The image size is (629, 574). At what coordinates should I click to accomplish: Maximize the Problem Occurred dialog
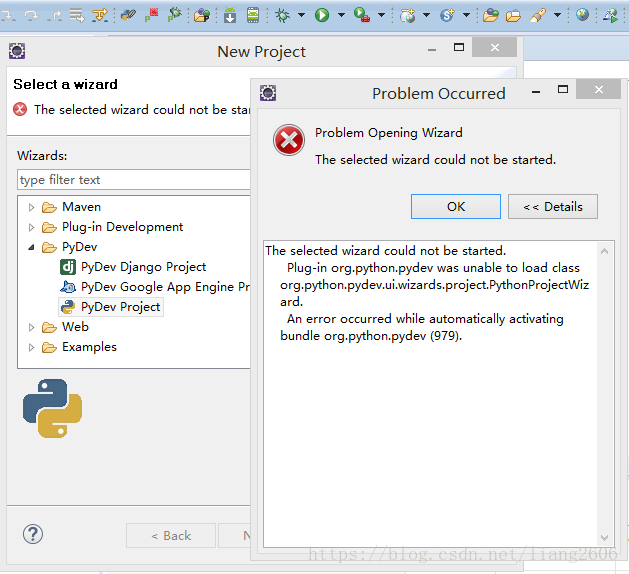563,89
